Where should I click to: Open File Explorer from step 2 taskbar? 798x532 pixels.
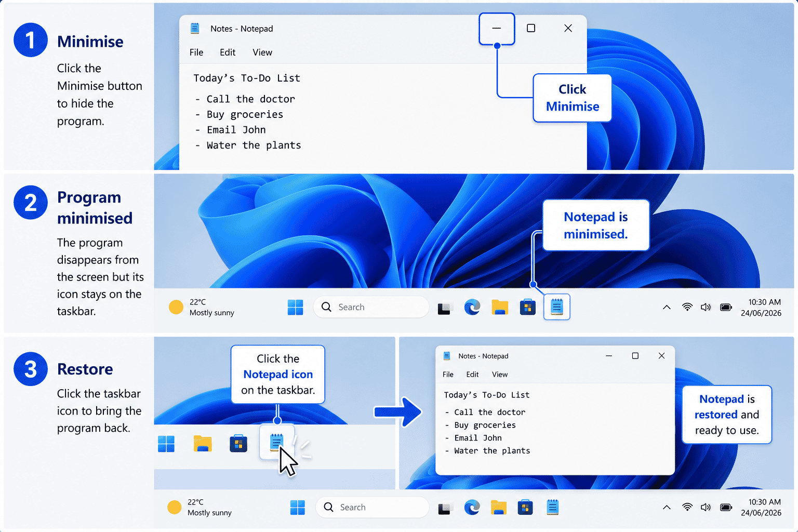[500, 307]
